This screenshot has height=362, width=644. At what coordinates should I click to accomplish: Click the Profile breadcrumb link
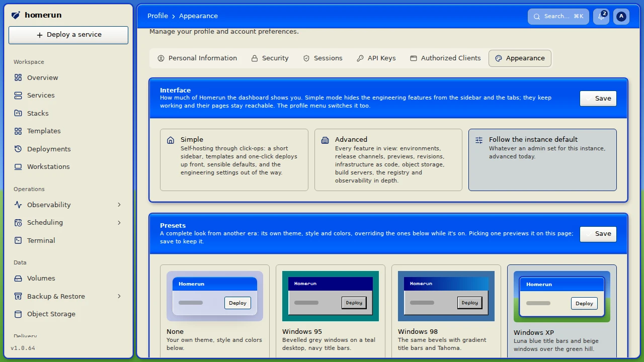click(x=157, y=16)
